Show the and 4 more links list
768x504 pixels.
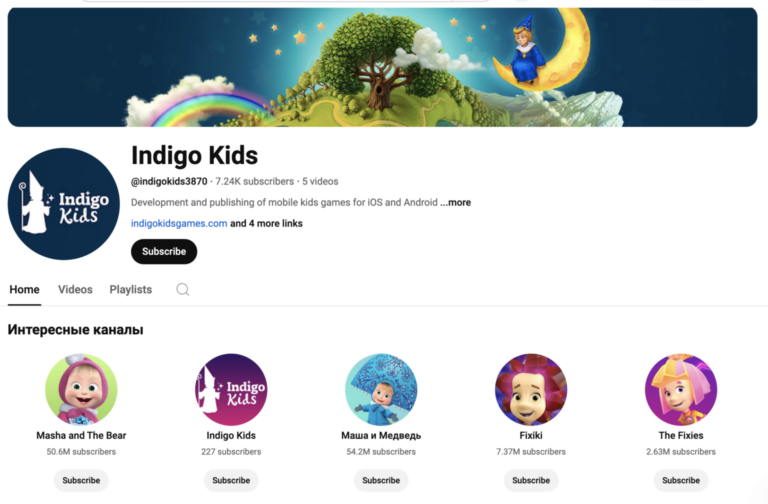click(266, 223)
